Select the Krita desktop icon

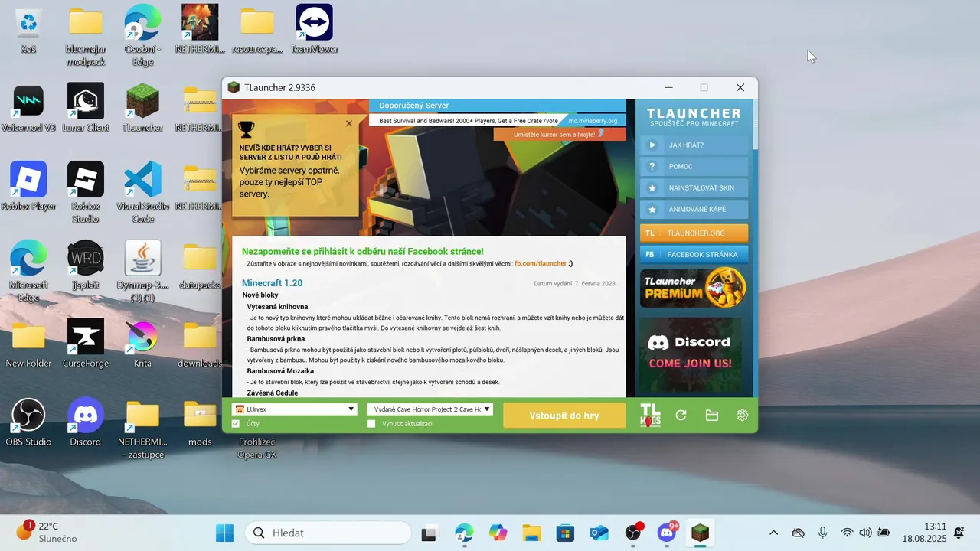[142, 344]
